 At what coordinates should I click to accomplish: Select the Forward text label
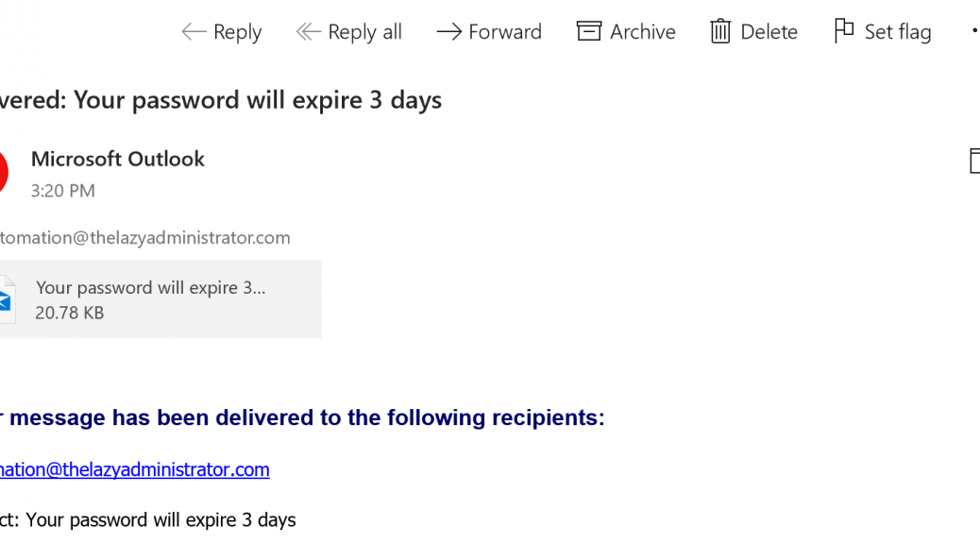[505, 32]
